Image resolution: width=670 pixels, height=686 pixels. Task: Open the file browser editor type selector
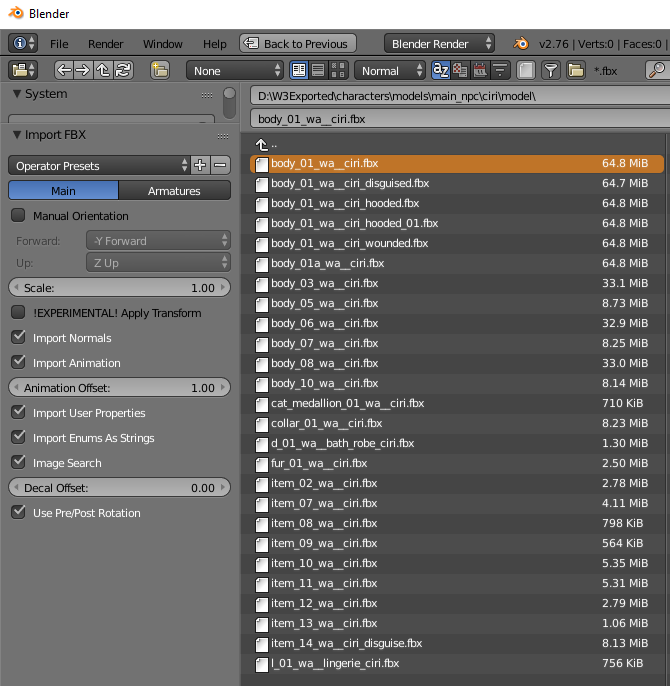click(23, 70)
